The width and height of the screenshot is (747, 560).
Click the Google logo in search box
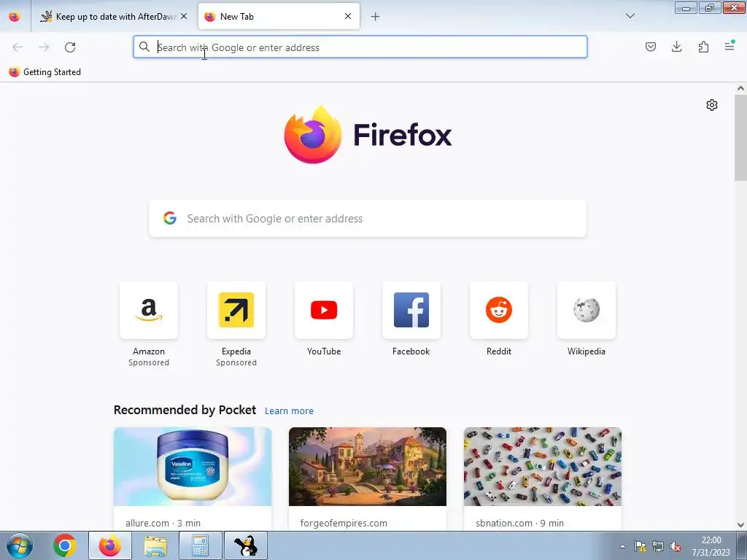coord(169,218)
